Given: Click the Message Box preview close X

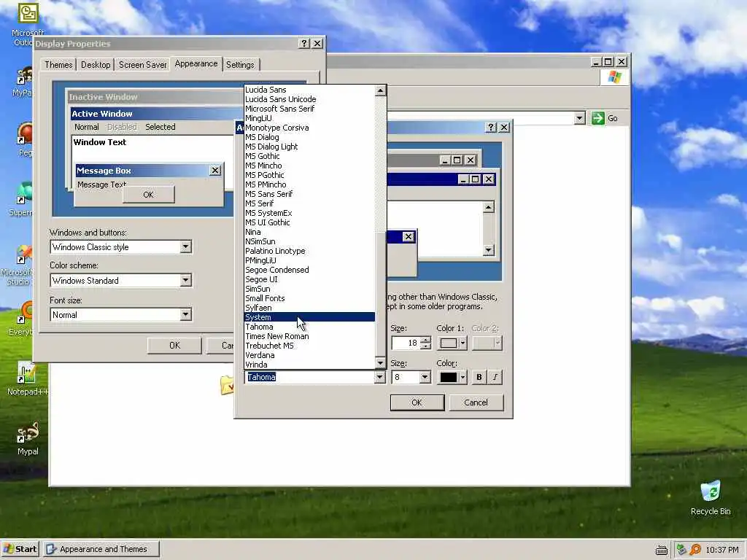Looking at the screenshot, I should tap(215, 170).
